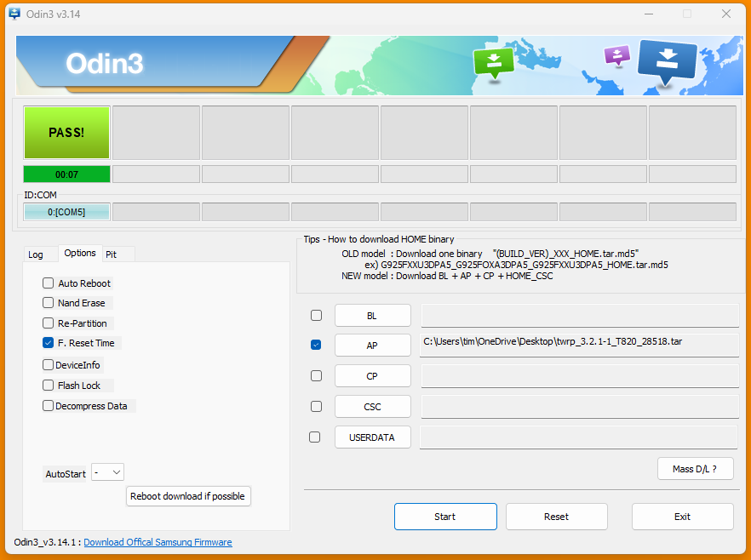Click the green download icon in banner

tap(494, 60)
